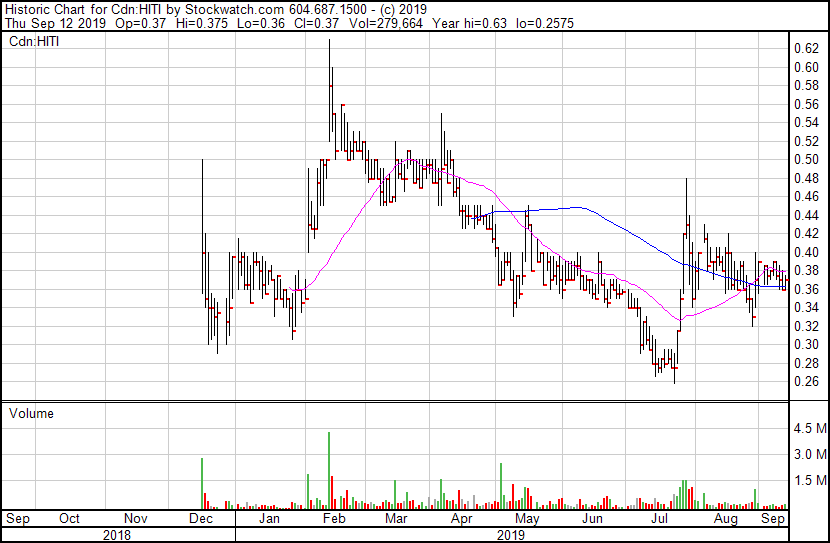Click the May month label
Screen dimensions: 830x543
pyautogui.click(x=527, y=519)
